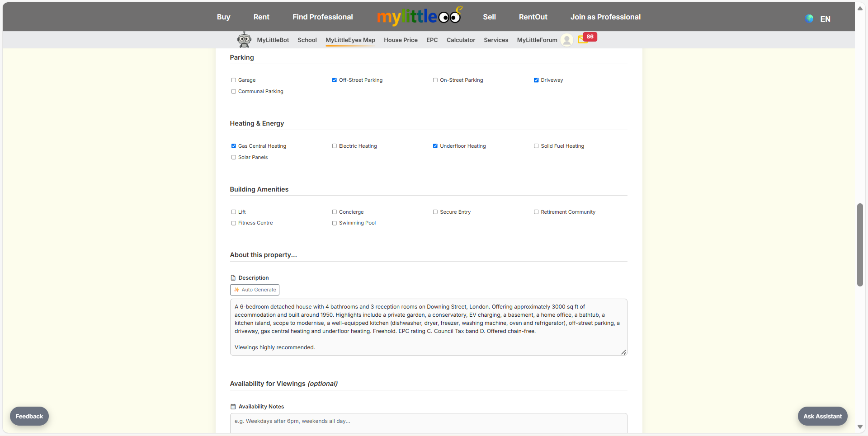Image resolution: width=868 pixels, height=436 pixels.
Task: Click the Feedback button
Action: click(29, 416)
